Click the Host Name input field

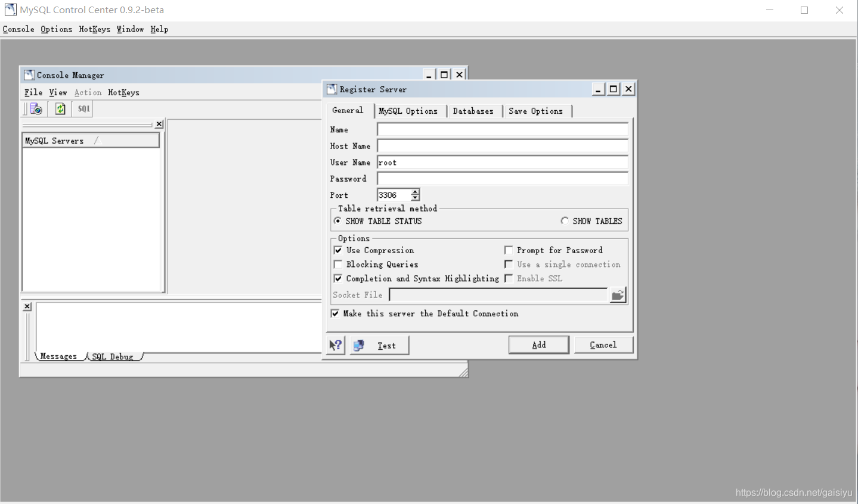(503, 146)
